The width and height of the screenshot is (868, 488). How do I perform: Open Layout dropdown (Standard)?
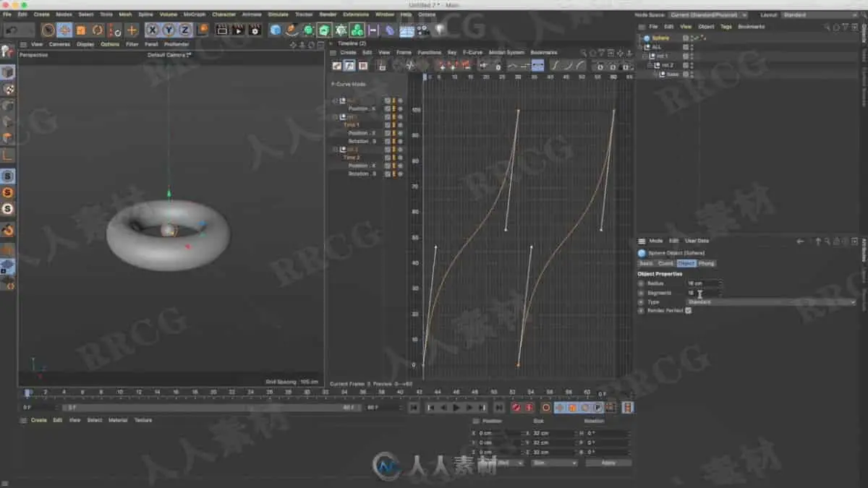820,14
